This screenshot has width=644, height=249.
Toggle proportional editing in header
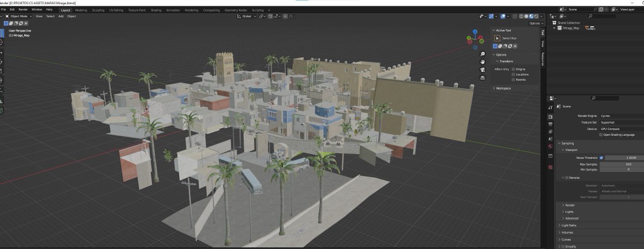pyautogui.click(x=285, y=16)
